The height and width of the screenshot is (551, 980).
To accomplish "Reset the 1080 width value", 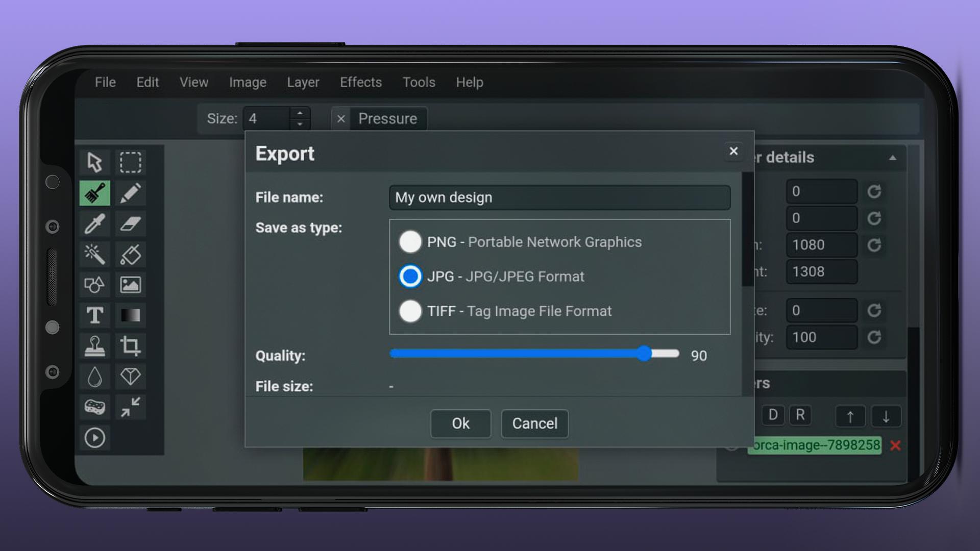I will click(x=874, y=245).
